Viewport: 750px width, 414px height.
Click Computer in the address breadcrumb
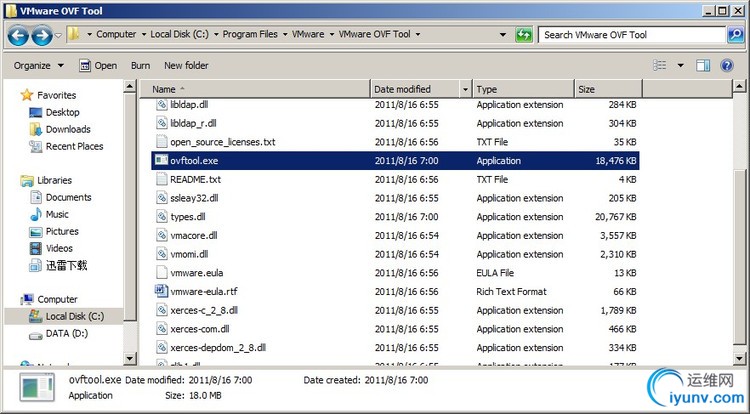[116, 34]
